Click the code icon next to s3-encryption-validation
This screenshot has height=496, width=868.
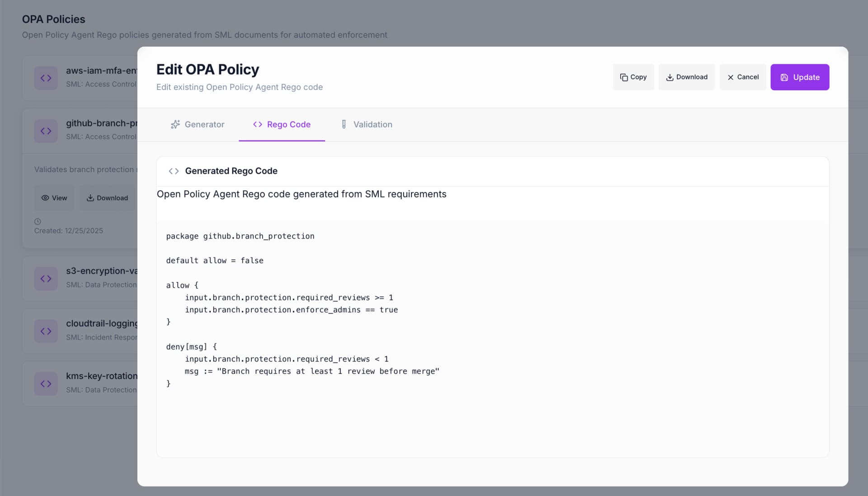pos(46,278)
